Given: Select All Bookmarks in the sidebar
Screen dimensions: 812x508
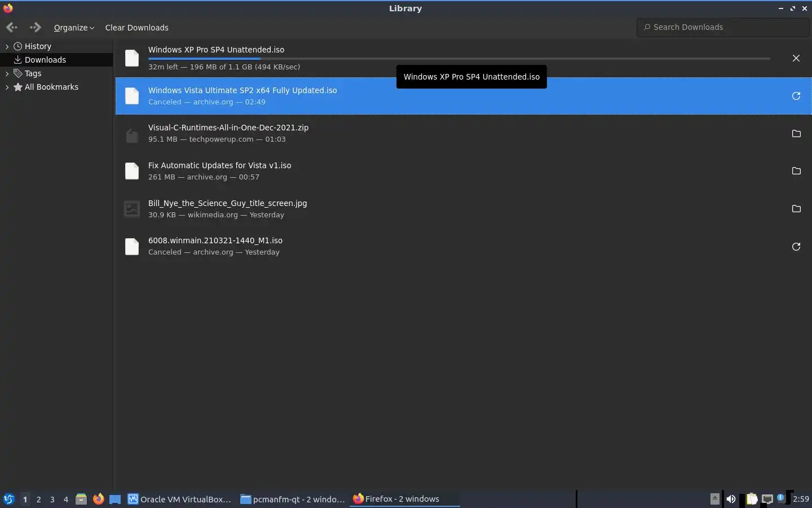Looking at the screenshot, I should 51,87.
